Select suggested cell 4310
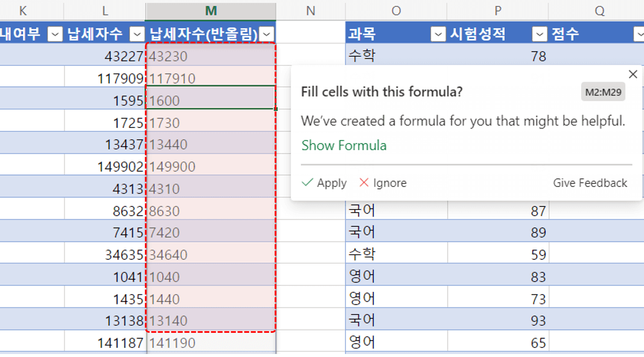The image size is (644, 357). [211, 187]
